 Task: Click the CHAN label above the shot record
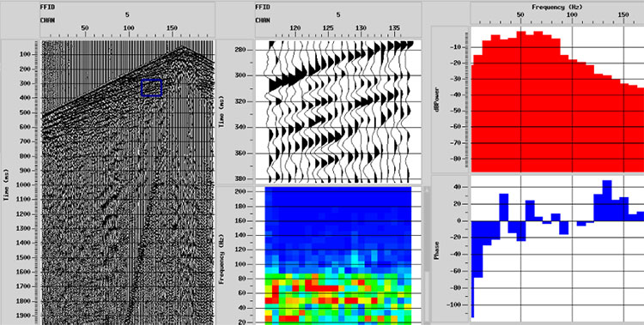coord(47,20)
